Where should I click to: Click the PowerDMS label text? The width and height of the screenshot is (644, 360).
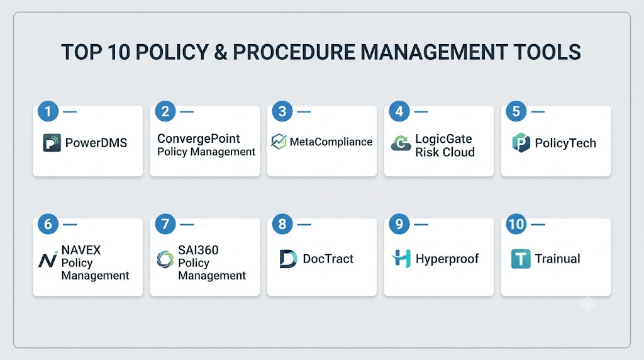(x=96, y=143)
